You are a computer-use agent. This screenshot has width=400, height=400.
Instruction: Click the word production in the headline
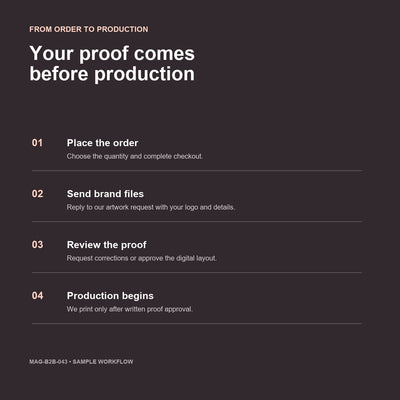144,74
